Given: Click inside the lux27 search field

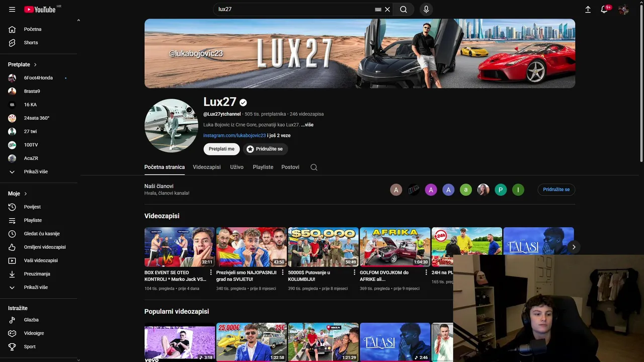Looking at the screenshot, I should pyautogui.click(x=294, y=9).
